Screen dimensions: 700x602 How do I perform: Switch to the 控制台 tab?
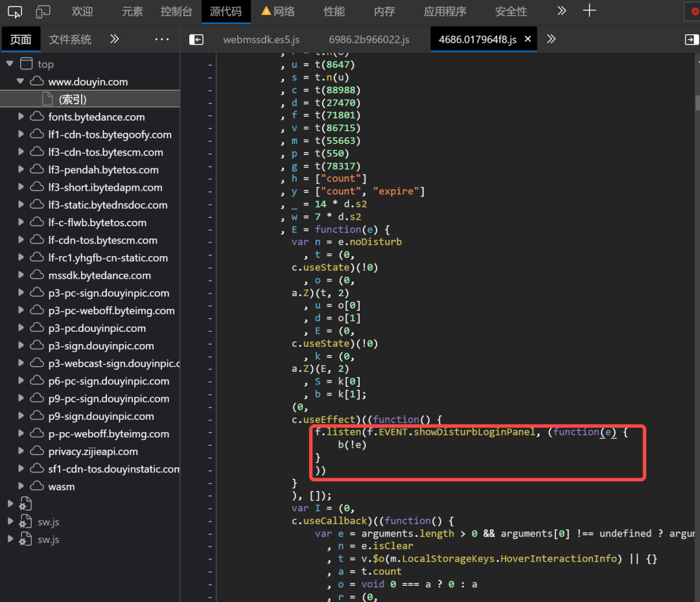(x=176, y=12)
